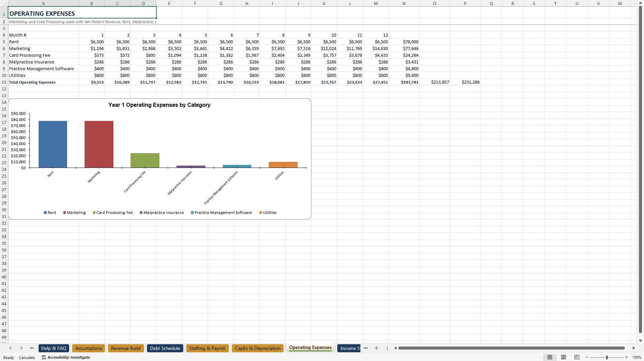This screenshot has height=361, width=644.
Task: Select column A header
Action: [43, 3]
